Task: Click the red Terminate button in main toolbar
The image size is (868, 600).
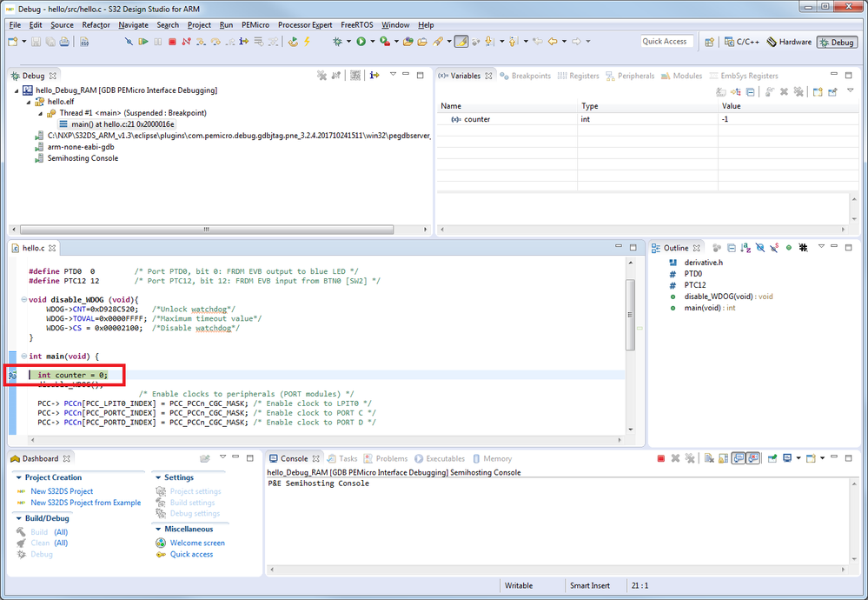Action: (x=172, y=42)
